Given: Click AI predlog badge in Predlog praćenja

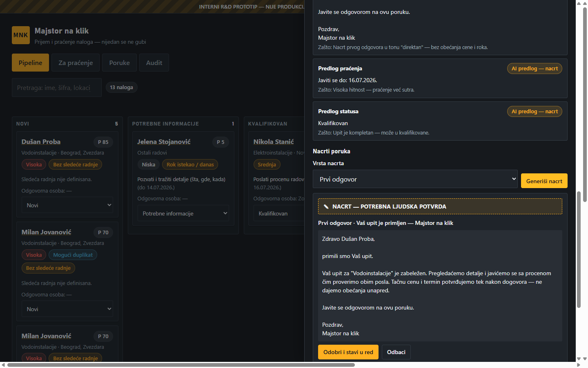Looking at the screenshot, I should click(535, 69).
